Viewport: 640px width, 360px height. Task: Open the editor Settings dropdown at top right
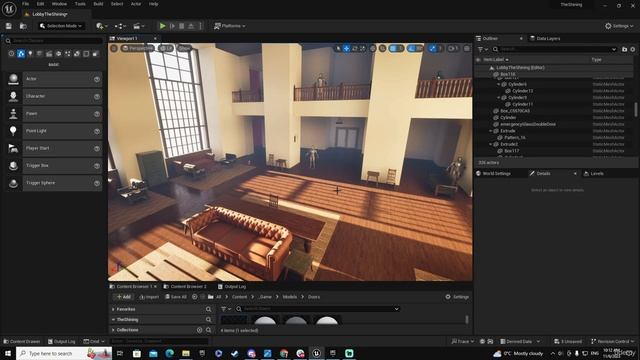tap(619, 26)
